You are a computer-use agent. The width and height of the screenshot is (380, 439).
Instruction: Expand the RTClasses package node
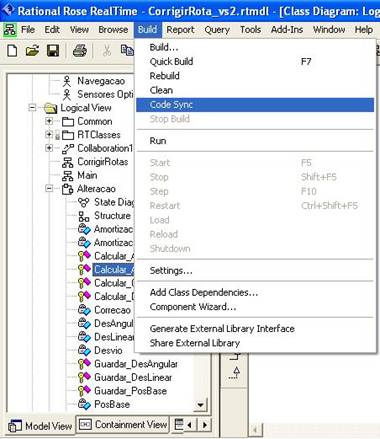point(49,135)
